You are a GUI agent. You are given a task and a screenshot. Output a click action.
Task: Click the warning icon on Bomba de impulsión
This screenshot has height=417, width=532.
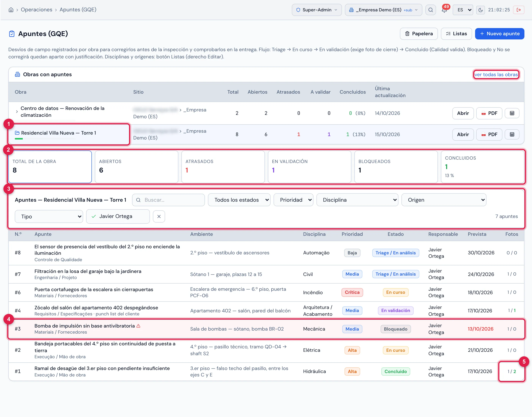138,326
